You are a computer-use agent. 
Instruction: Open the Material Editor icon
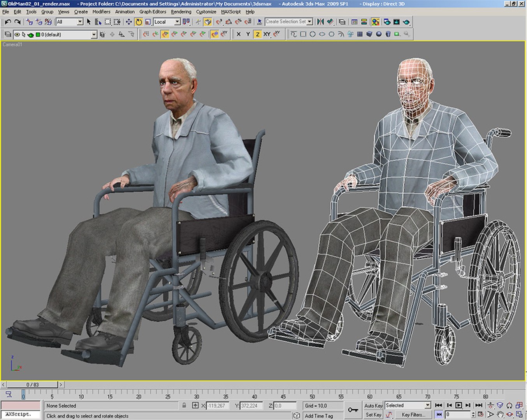(x=375, y=22)
